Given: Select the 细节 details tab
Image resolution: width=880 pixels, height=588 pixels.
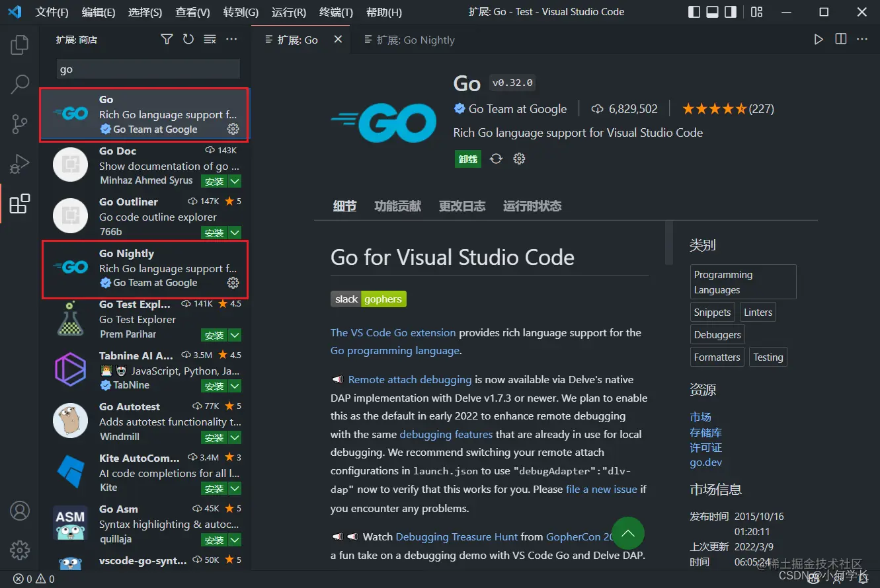Looking at the screenshot, I should pos(344,206).
